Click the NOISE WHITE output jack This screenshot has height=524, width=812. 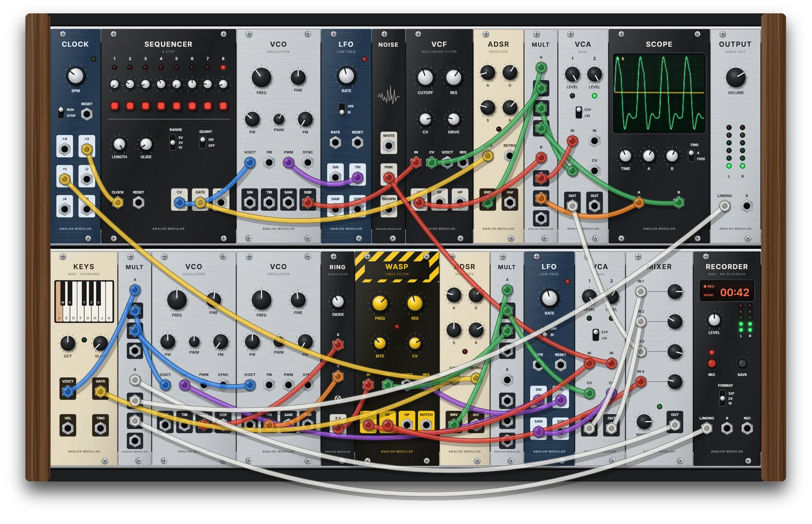pyautogui.click(x=389, y=146)
